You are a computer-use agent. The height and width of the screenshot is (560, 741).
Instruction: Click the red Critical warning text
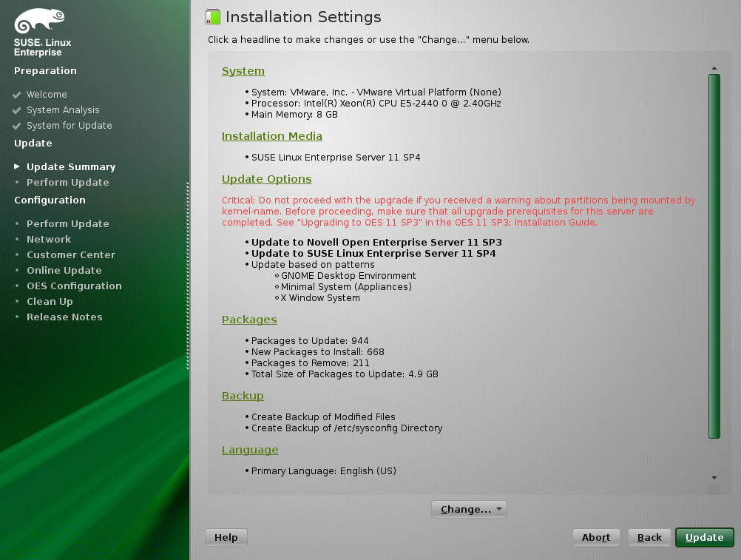click(x=459, y=212)
